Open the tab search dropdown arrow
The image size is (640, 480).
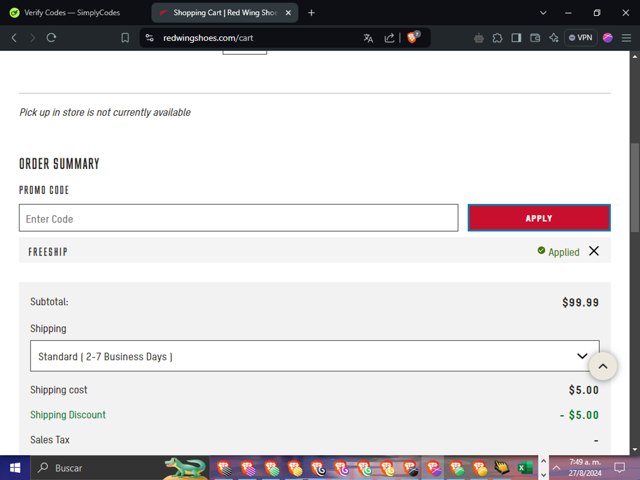(x=543, y=13)
